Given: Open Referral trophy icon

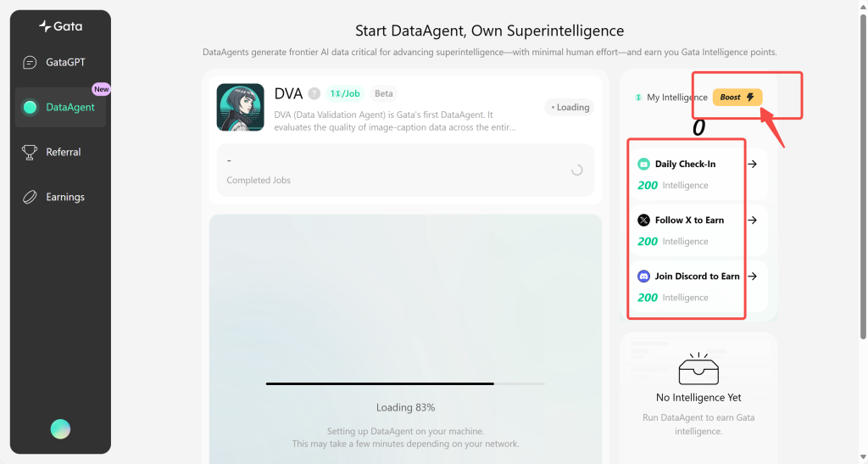Looking at the screenshot, I should point(30,153).
